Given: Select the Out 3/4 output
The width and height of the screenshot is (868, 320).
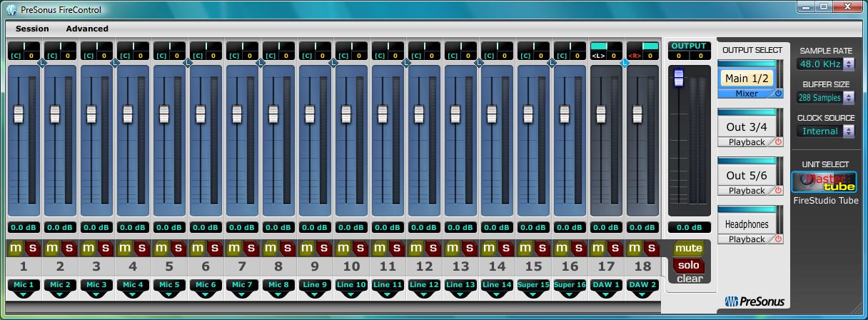Looking at the screenshot, I should click(x=747, y=126).
